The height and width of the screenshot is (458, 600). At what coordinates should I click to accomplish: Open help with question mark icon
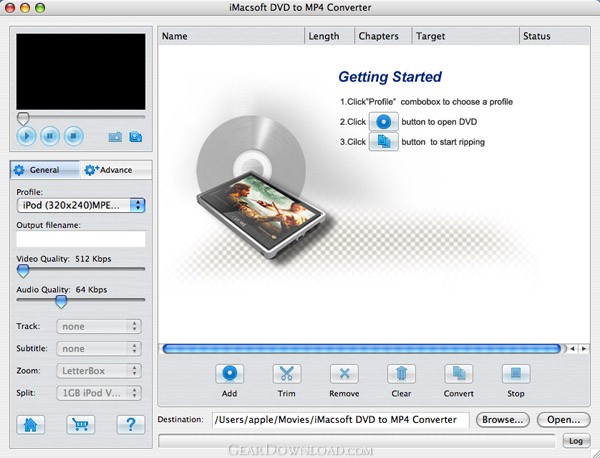[131, 424]
